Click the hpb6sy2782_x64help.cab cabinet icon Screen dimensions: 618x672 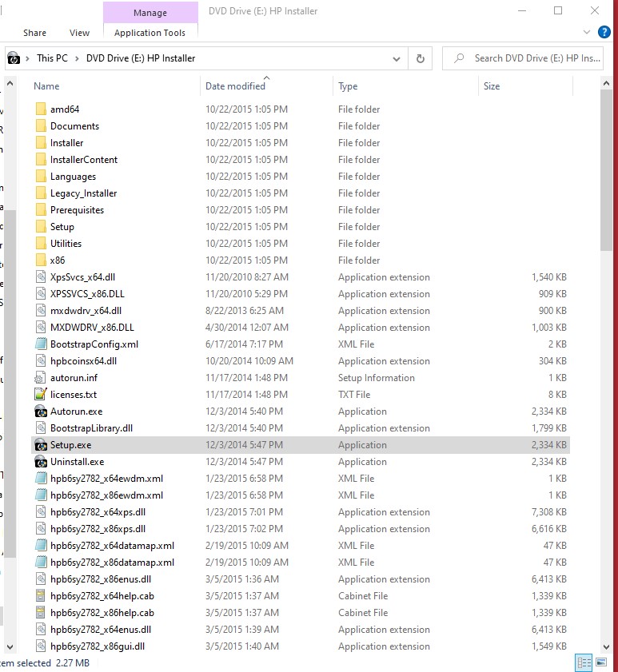pos(41,595)
